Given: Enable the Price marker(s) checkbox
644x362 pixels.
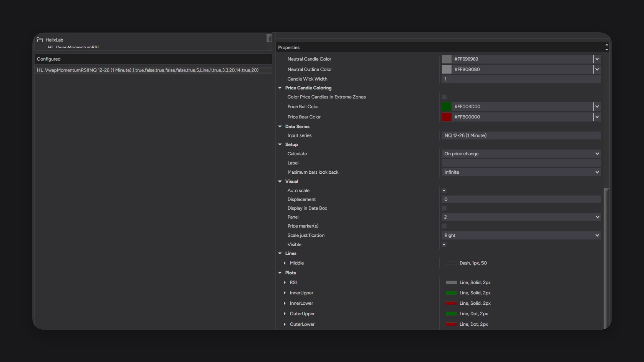Looking at the screenshot, I should (444, 226).
